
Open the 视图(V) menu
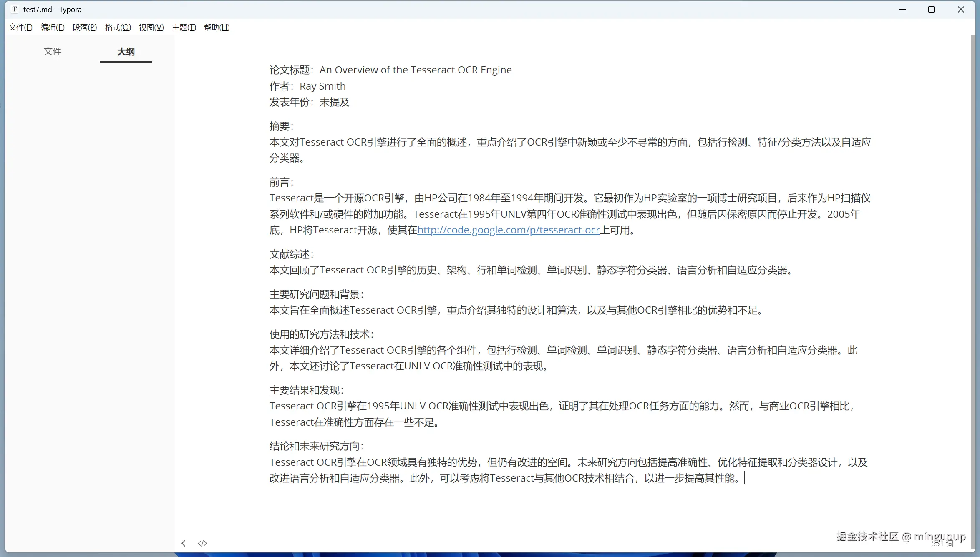click(x=151, y=28)
